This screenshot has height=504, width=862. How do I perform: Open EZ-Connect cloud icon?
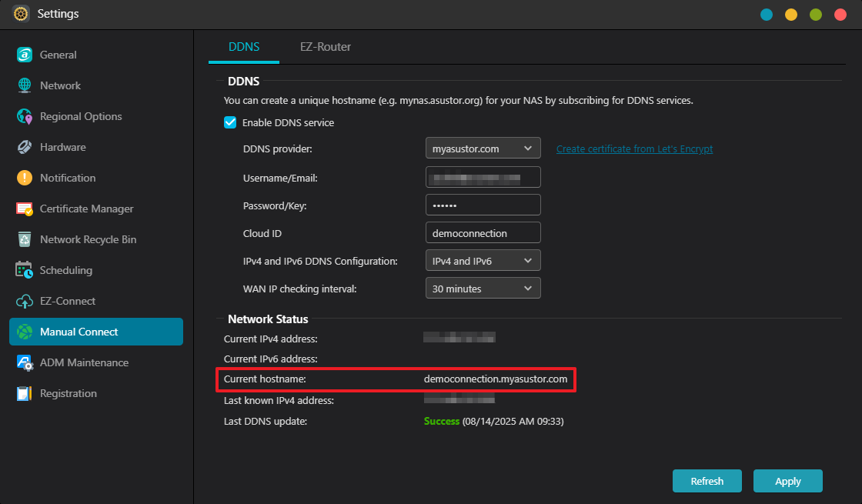coord(25,301)
